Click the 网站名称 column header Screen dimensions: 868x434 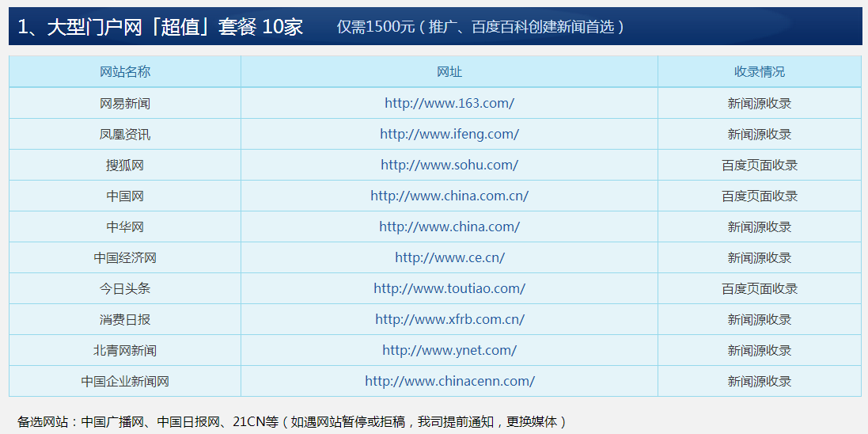[125, 71]
